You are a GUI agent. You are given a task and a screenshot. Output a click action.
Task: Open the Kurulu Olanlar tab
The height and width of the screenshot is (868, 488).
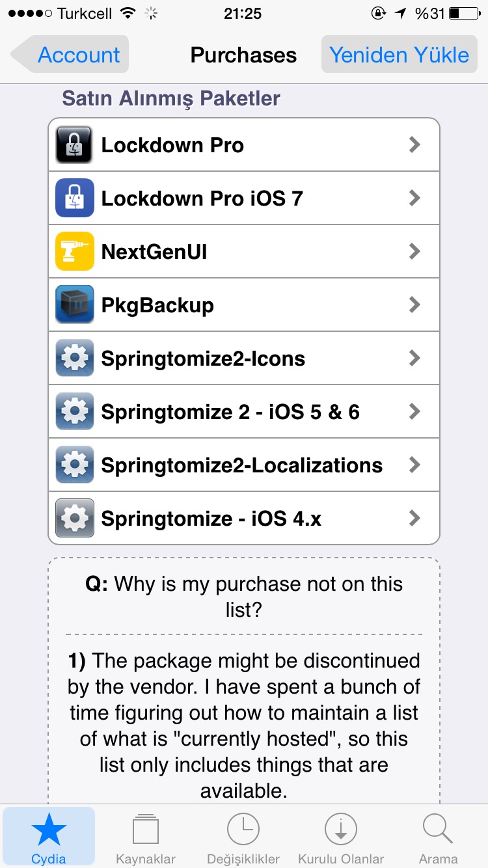tap(341, 837)
